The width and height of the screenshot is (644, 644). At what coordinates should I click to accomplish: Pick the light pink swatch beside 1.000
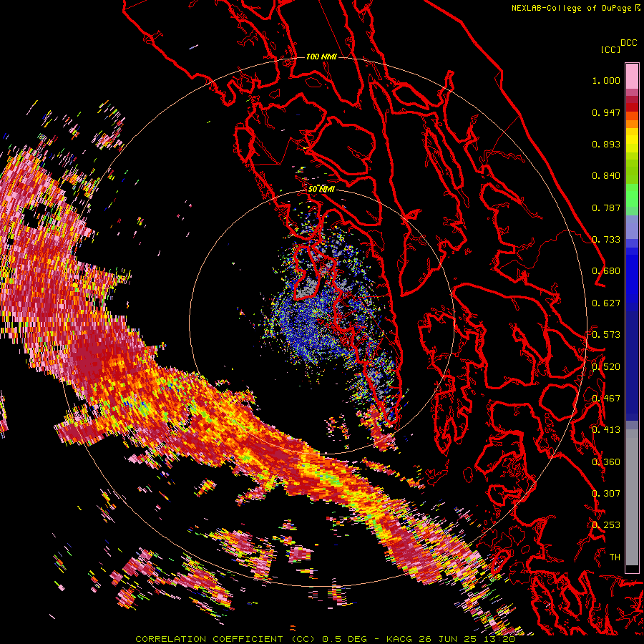(x=632, y=76)
